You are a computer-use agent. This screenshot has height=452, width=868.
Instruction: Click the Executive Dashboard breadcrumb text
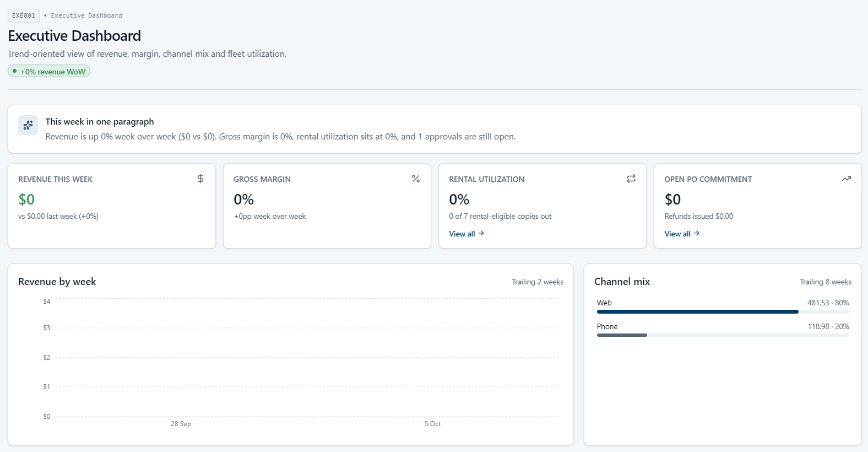coord(86,15)
